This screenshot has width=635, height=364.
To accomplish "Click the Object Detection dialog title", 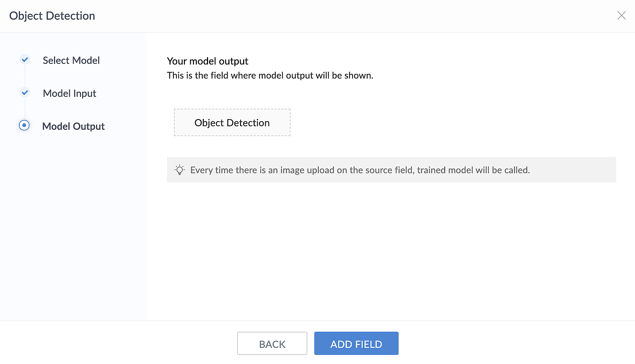I will click(52, 16).
